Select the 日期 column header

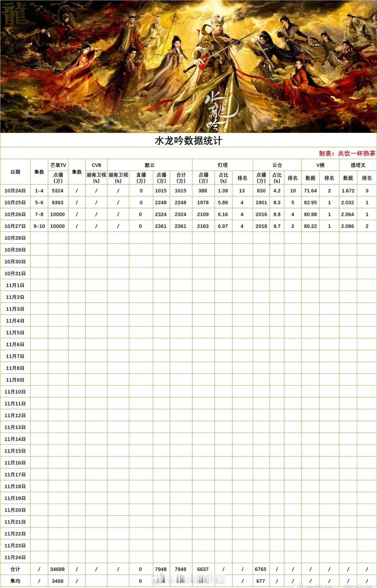click(x=15, y=172)
